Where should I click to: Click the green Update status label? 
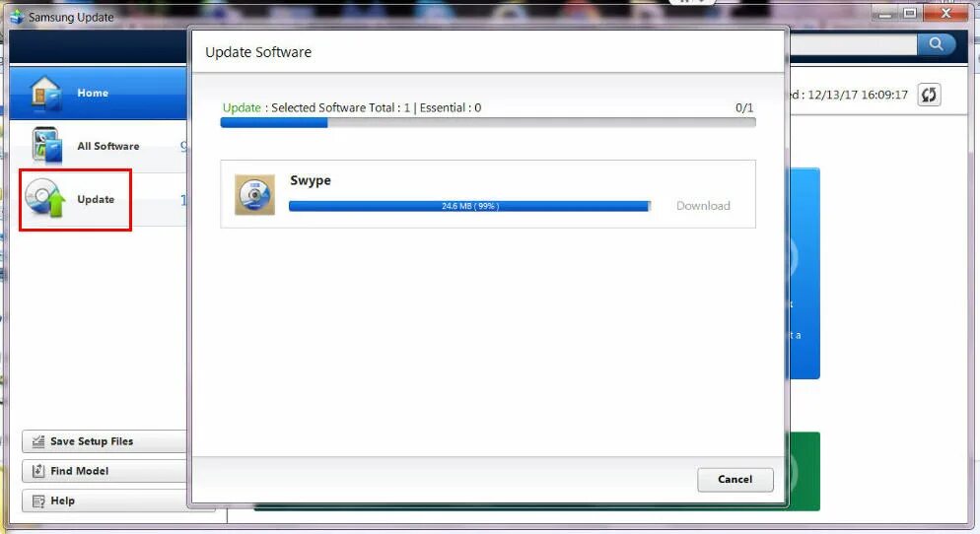click(x=242, y=107)
